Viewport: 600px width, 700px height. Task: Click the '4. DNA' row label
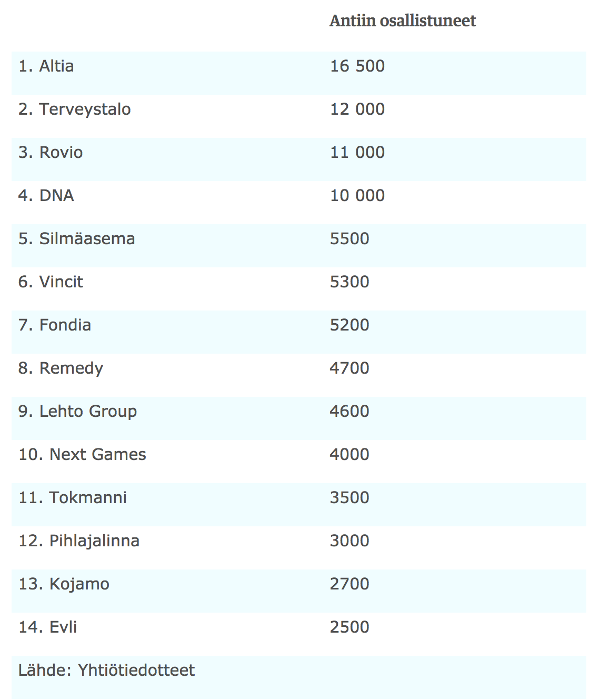[46, 196]
